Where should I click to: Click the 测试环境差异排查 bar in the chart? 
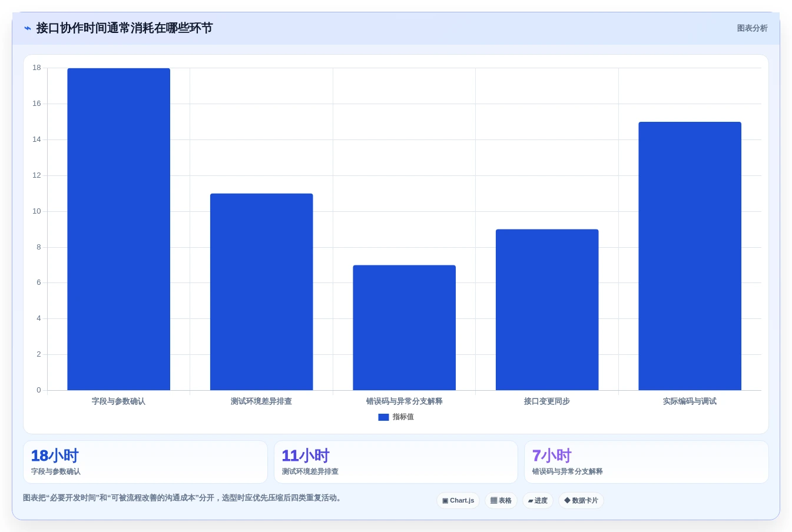pos(261,292)
